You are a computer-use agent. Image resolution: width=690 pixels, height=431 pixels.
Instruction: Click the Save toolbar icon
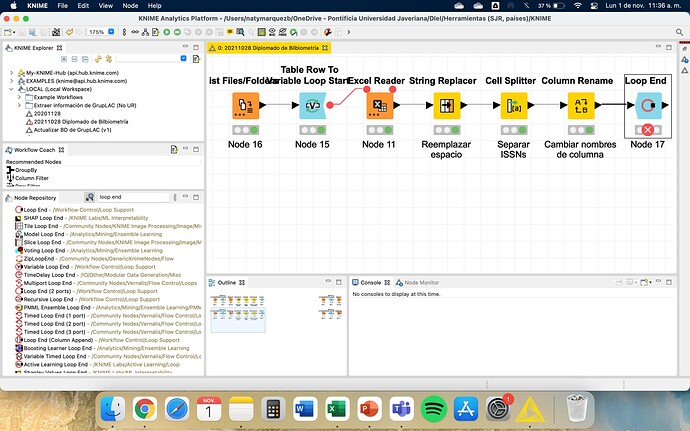pos(33,32)
